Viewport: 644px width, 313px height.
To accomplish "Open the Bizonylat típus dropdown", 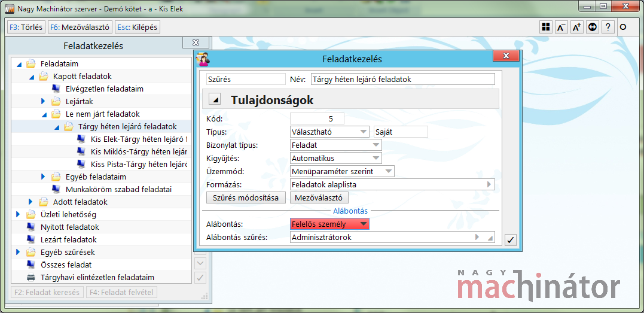I will pos(336,145).
